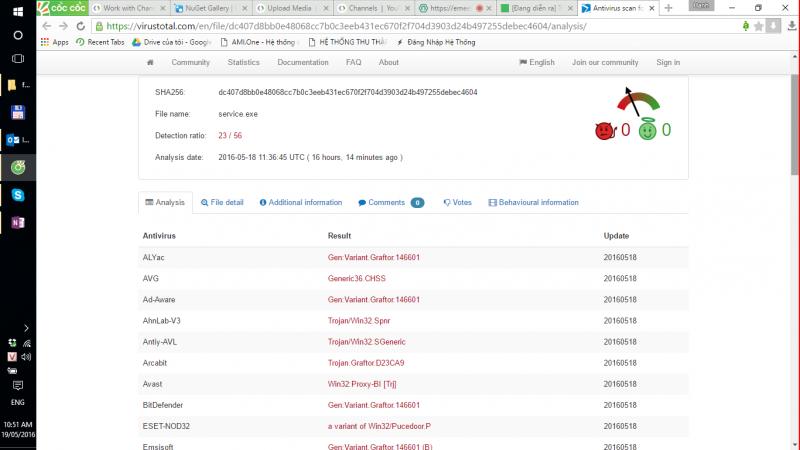The image size is (800, 450).
Task: Click the AhnLab-V3 result Trojan/Win32.Spnr
Action: click(359, 321)
